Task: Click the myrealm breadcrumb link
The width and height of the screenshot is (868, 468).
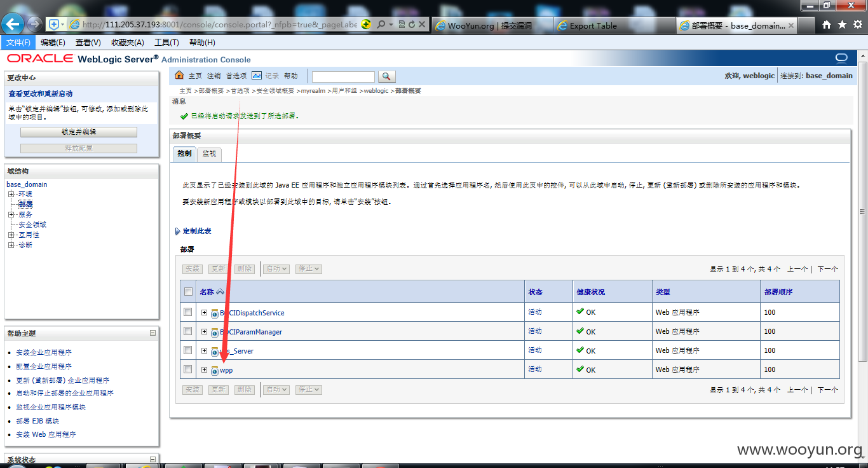Action: 313,91
